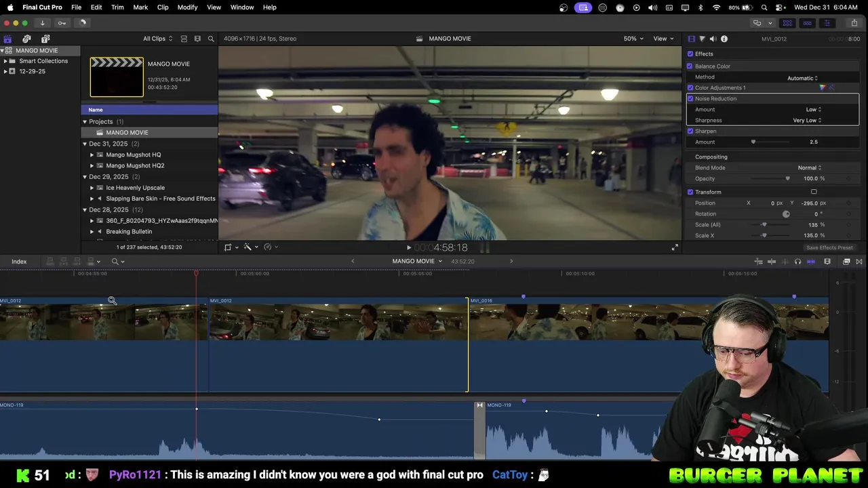Screen dimensions: 868x488
Task: Uncheck the Transform checkbox
Action: pyautogui.click(x=690, y=192)
